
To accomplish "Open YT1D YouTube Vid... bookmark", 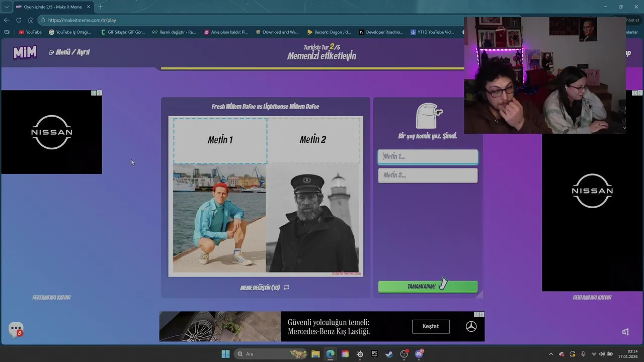I will tap(432, 32).
